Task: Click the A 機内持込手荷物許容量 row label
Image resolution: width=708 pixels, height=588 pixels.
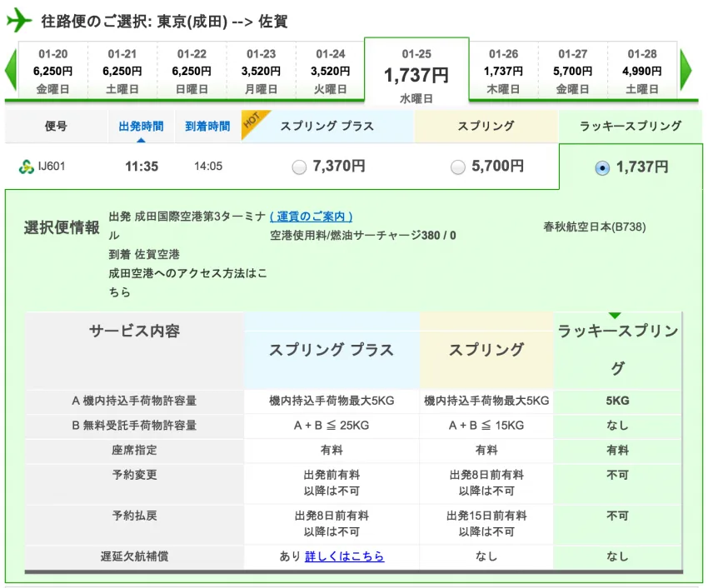Action: tap(134, 401)
